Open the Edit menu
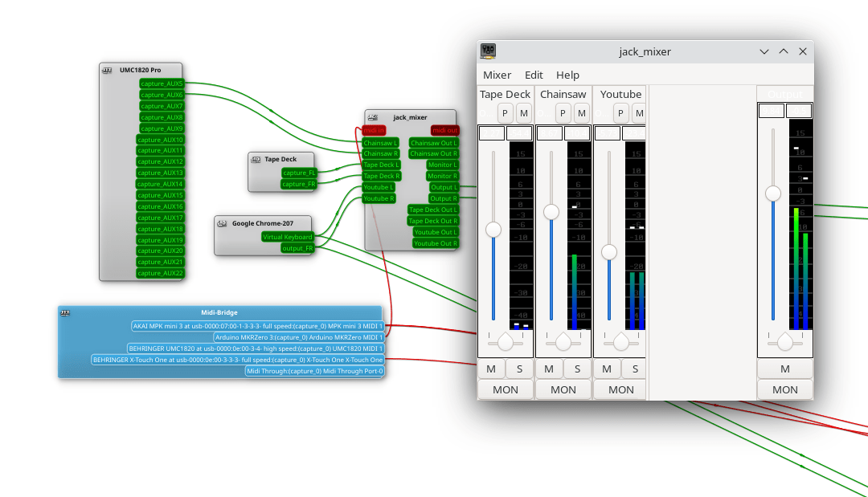Screen dimensions: 868x497 point(533,75)
